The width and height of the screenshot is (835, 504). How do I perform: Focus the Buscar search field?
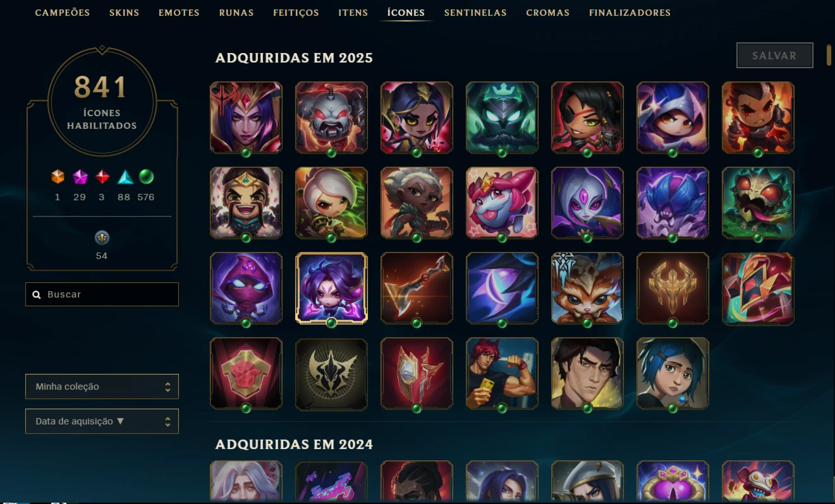pos(102,294)
